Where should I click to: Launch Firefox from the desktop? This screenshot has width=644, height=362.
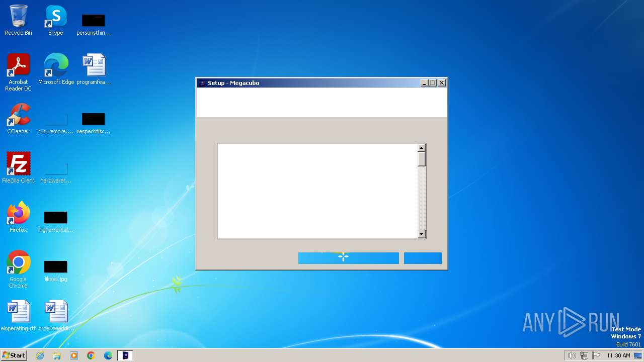18,217
